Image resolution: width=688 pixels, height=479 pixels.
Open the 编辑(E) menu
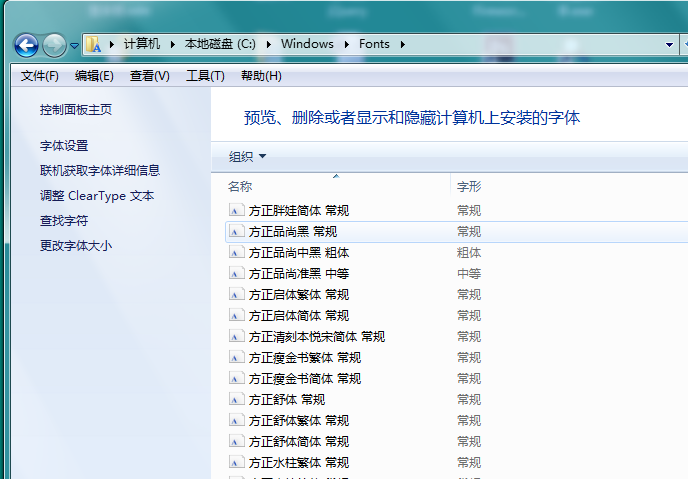point(94,76)
